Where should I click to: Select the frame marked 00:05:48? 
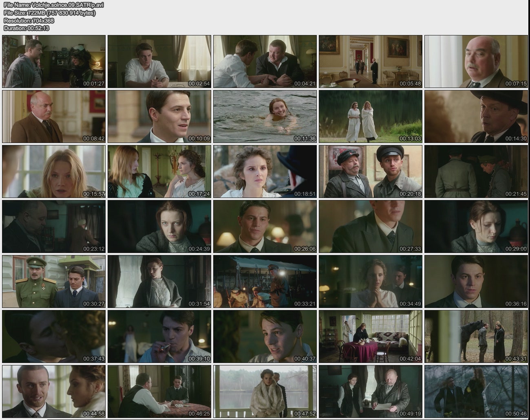(x=370, y=61)
